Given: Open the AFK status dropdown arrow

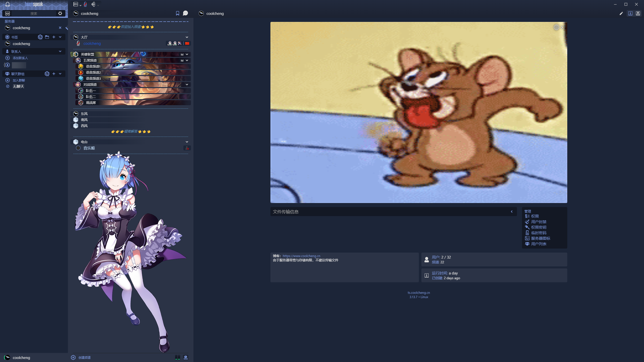Looking at the screenshot, I should [x=80, y=5].
